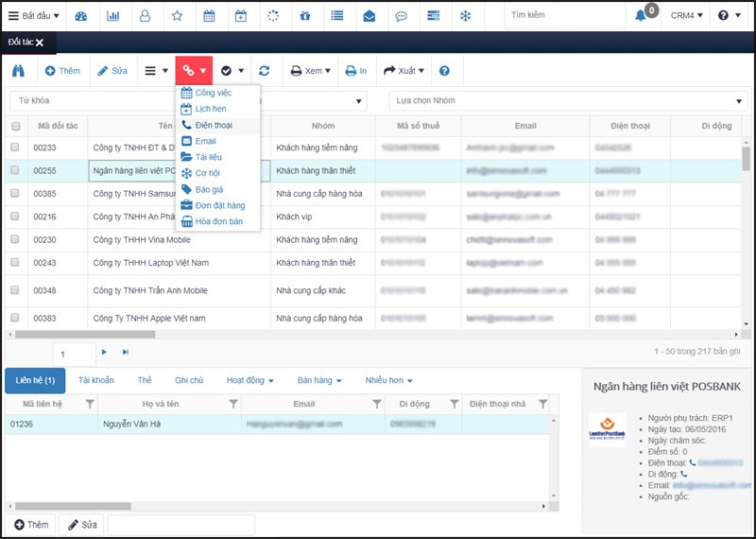Expand the Bán hàng tab dropdown
The image size is (756, 539).
319,381
